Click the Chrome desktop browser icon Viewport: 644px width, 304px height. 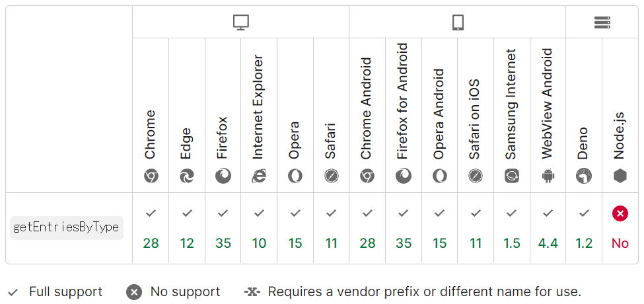coord(151,176)
